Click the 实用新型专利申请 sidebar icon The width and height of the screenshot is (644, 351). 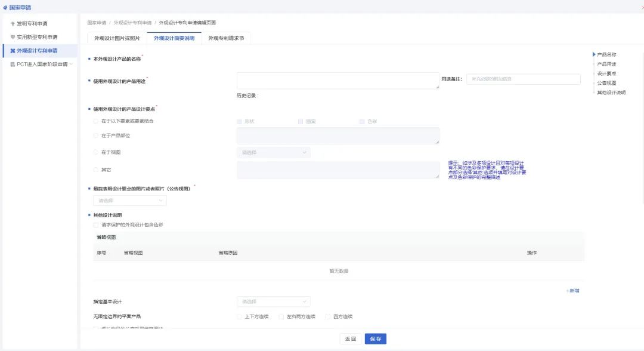(13, 37)
